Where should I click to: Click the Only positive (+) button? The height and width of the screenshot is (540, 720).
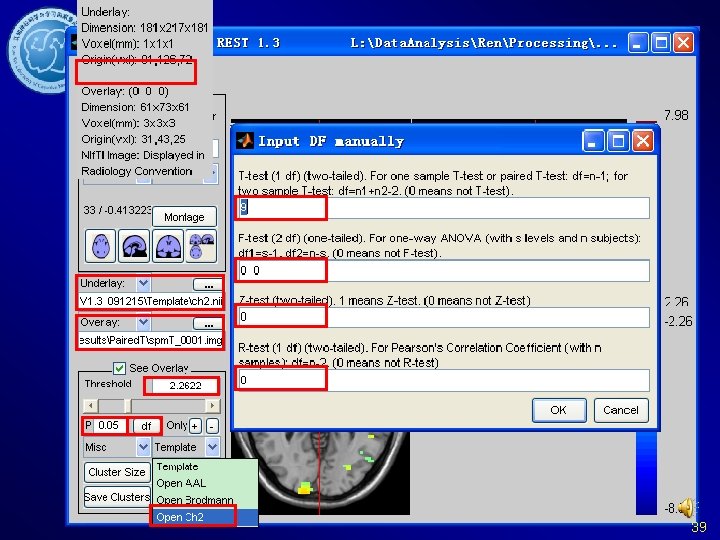pyautogui.click(x=195, y=426)
